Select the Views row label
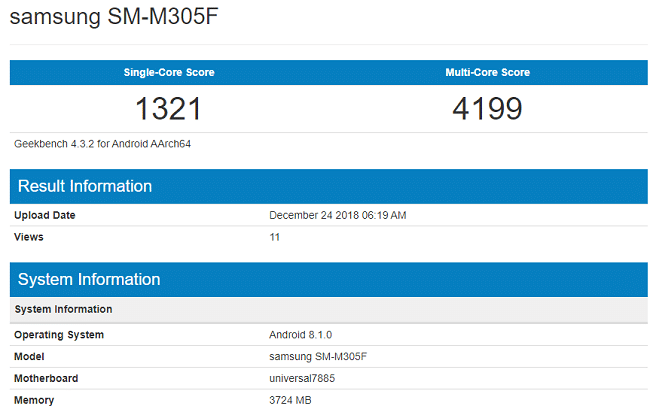650x406 pixels. click(29, 237)
